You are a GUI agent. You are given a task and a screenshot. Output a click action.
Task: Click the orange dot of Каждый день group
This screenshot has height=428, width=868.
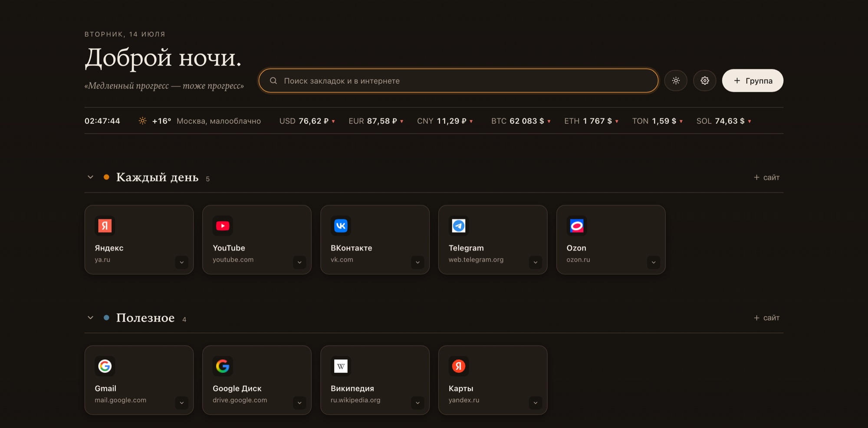click(x=106, y=177)
